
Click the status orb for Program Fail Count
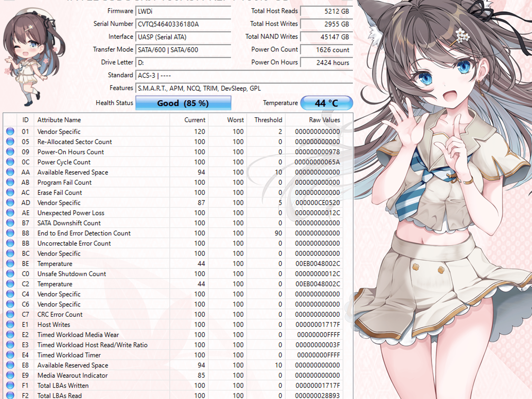pyautogui.click(x=10, y=182)
